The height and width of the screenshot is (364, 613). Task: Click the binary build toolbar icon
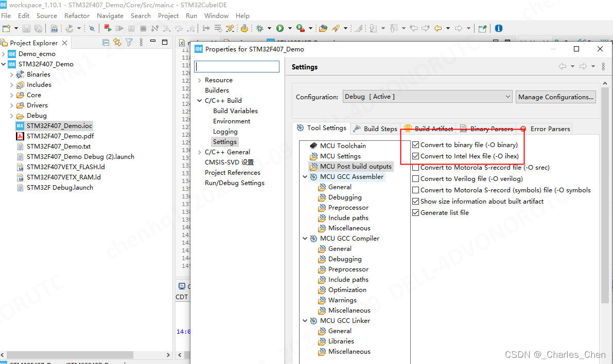(55, 28)
